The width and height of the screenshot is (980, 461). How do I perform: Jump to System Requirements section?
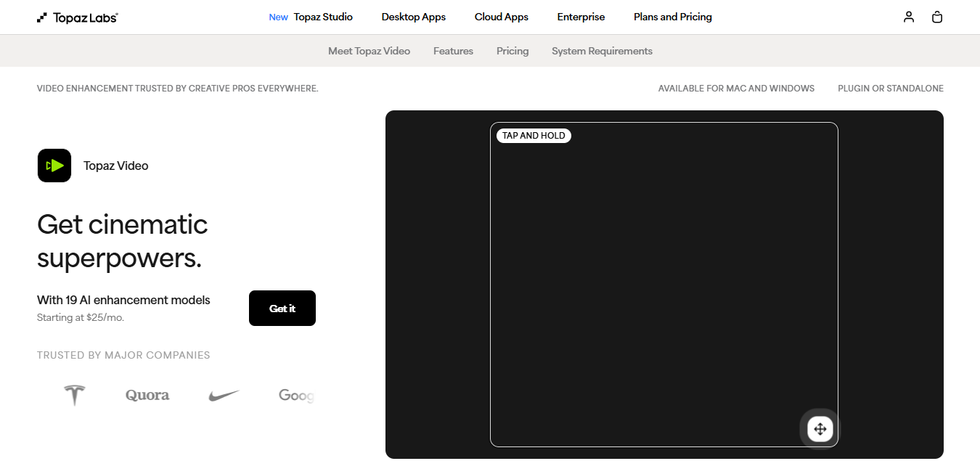tap(602, 51)
